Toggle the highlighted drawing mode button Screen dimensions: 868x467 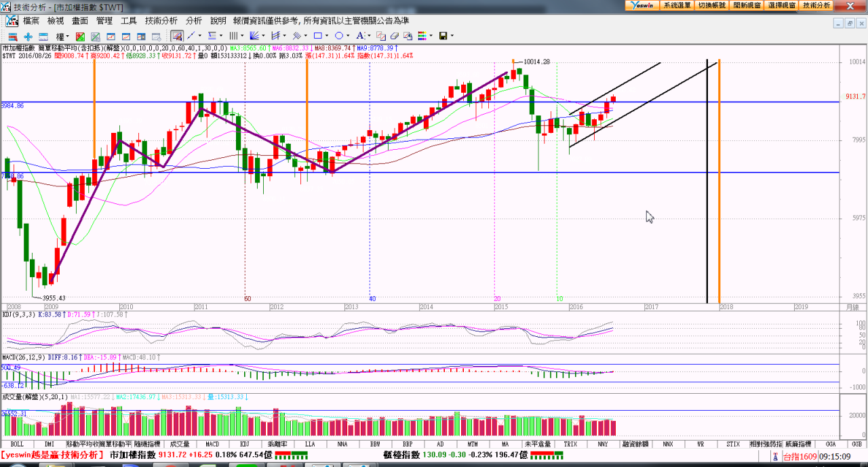176,36
